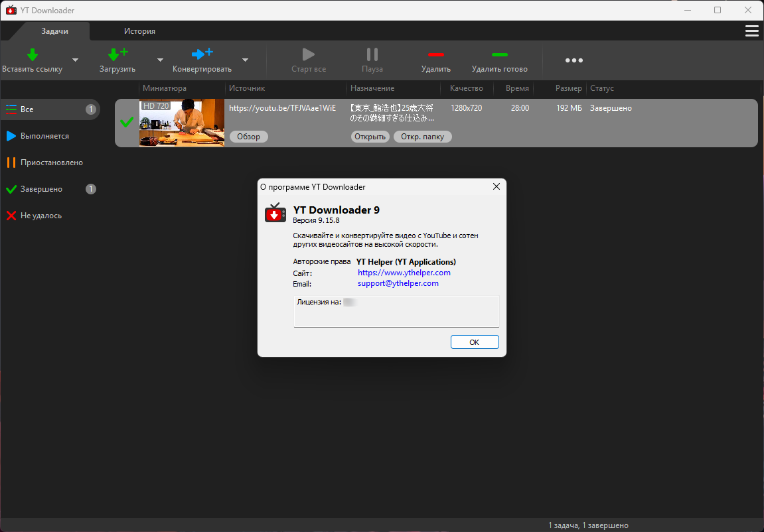Close the О программе YT Downloader dialog

497,187
